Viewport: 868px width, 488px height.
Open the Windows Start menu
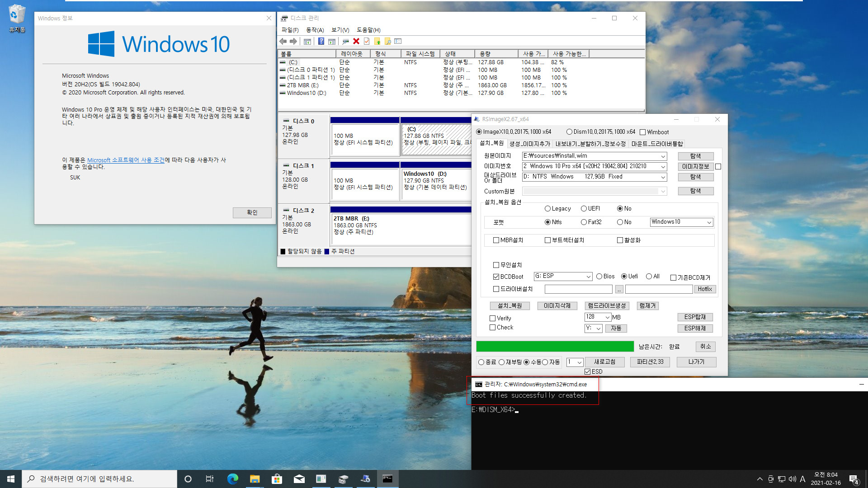click(11, 479)
